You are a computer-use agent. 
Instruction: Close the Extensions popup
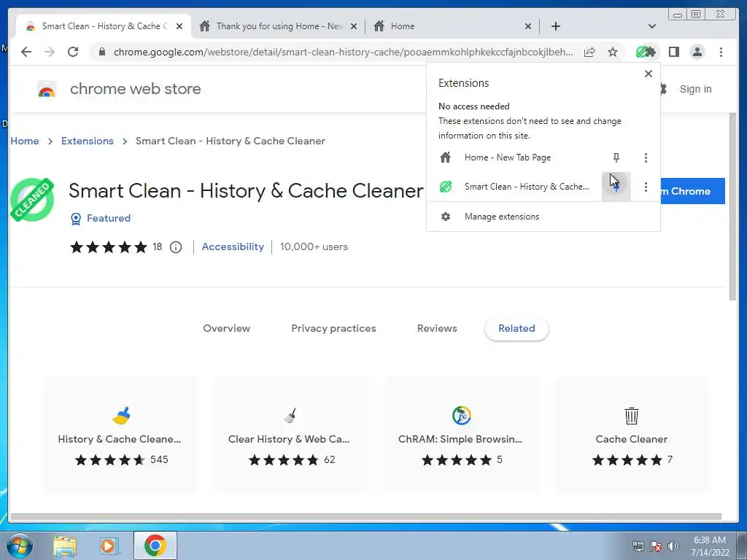point(648,74)
